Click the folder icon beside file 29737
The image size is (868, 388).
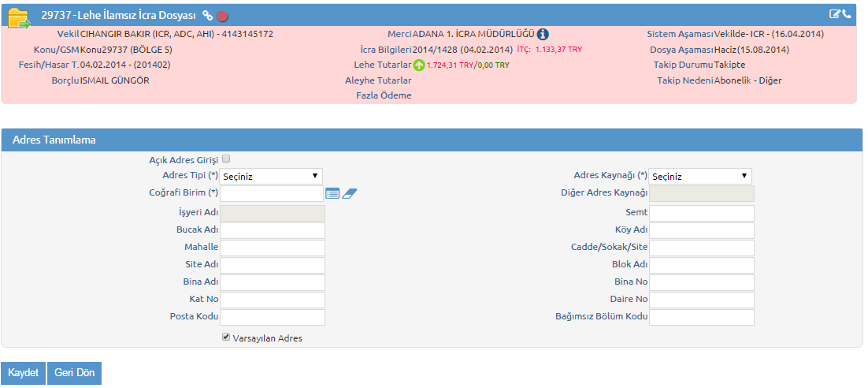pos(20,17)
